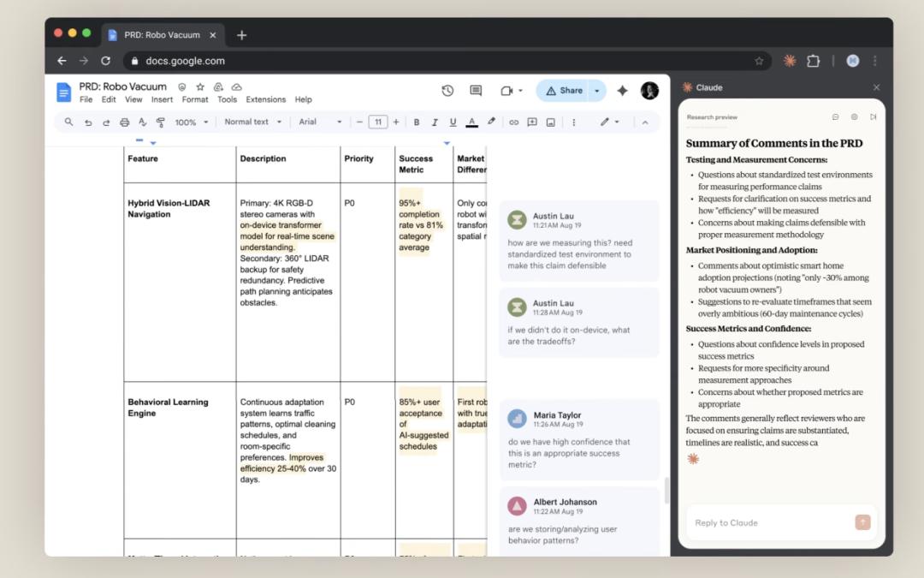Star the document next to title
Image resolution: width=924 pixels, height=578 pixels.
(x=200, y=86)
